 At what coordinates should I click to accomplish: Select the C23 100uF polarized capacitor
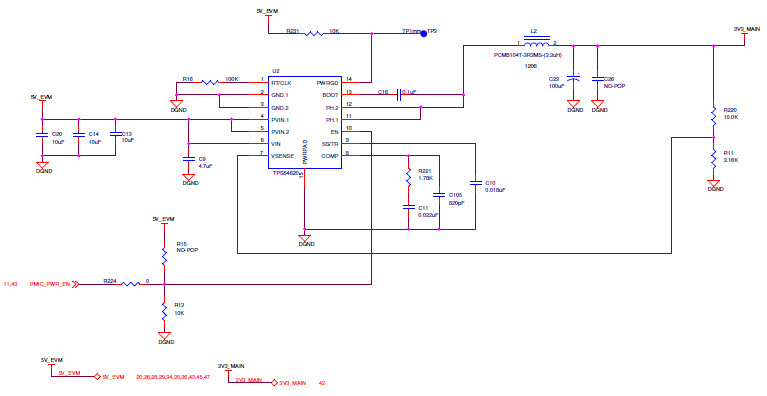573,78
